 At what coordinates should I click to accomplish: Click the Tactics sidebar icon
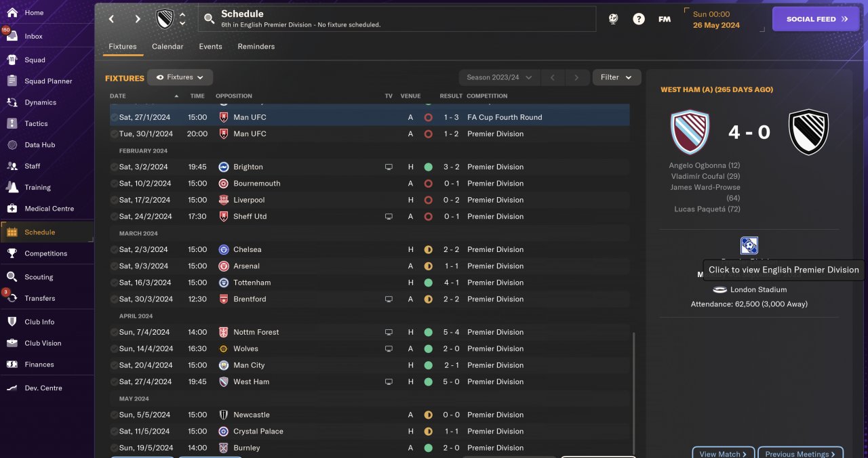click(12, 124)
